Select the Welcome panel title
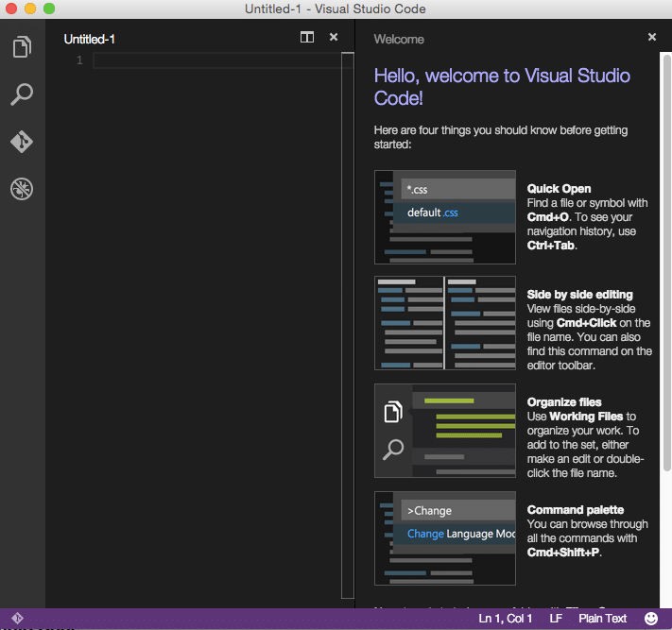This screenshot has height=630, width=672. 399,40
